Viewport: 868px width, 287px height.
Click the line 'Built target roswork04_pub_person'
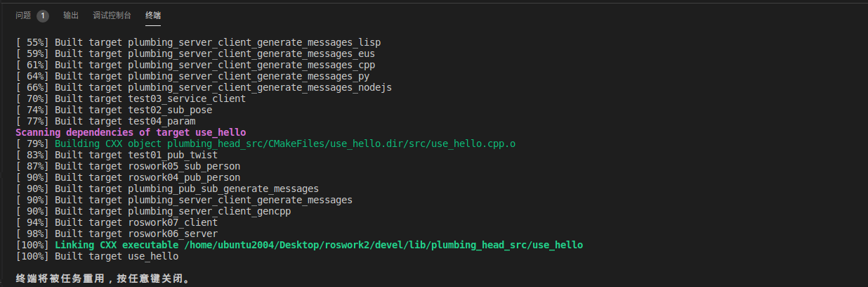tap(128, 177)
